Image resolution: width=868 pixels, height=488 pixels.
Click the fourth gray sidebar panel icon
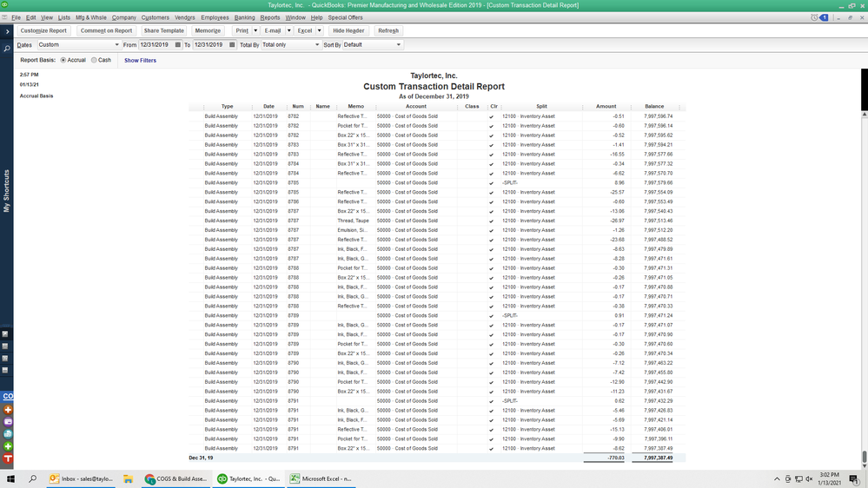[5, 370]
